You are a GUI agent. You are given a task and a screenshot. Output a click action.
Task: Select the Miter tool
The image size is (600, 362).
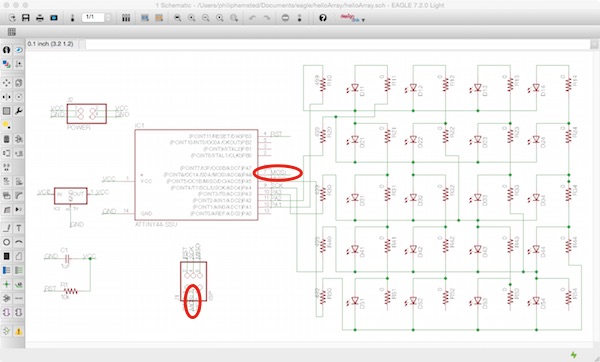pos(18,196)
